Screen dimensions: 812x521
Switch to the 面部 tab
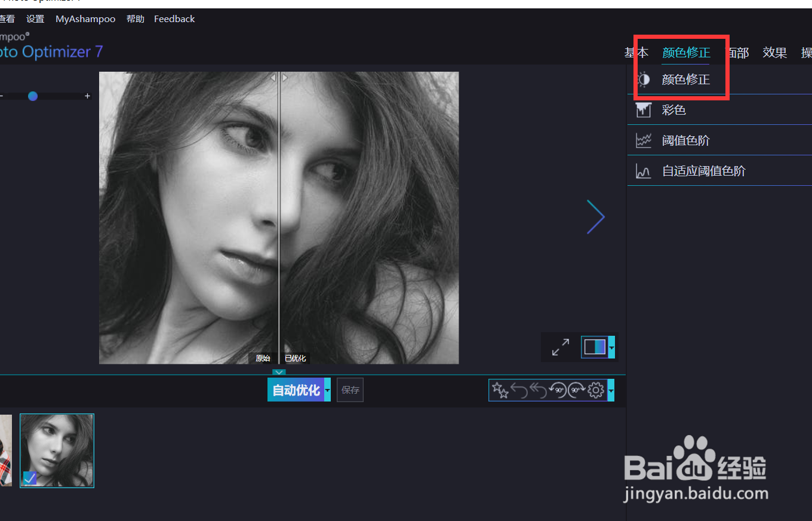737,53
